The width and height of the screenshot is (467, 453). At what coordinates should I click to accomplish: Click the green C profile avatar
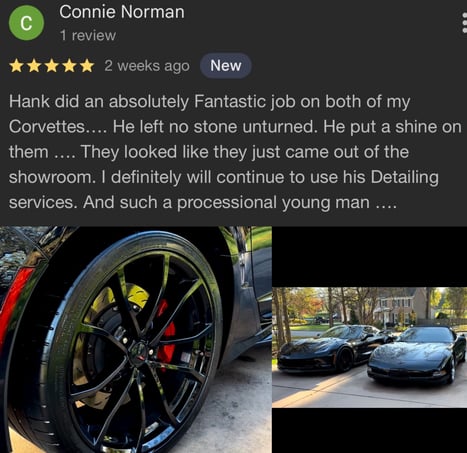click(x=26, y=23)
